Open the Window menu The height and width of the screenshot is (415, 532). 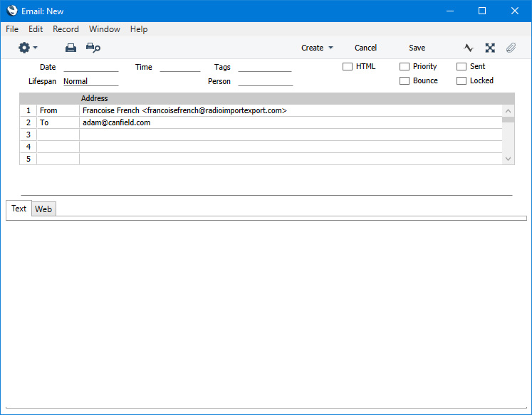[105, 29]
